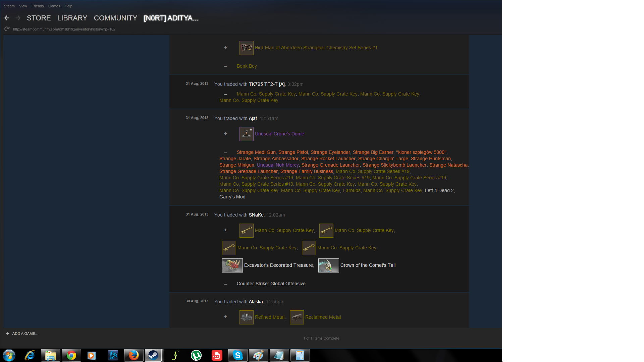Image resolution: width=644 pixels, height=362 pixels.
Task: Click the Unusual Crone's Dome item icon
Action: [246, 134]
